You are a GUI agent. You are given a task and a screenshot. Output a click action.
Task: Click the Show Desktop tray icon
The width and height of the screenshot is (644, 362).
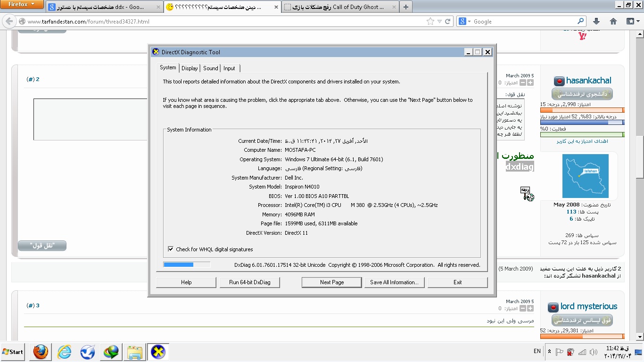click(x=638, y=352)
